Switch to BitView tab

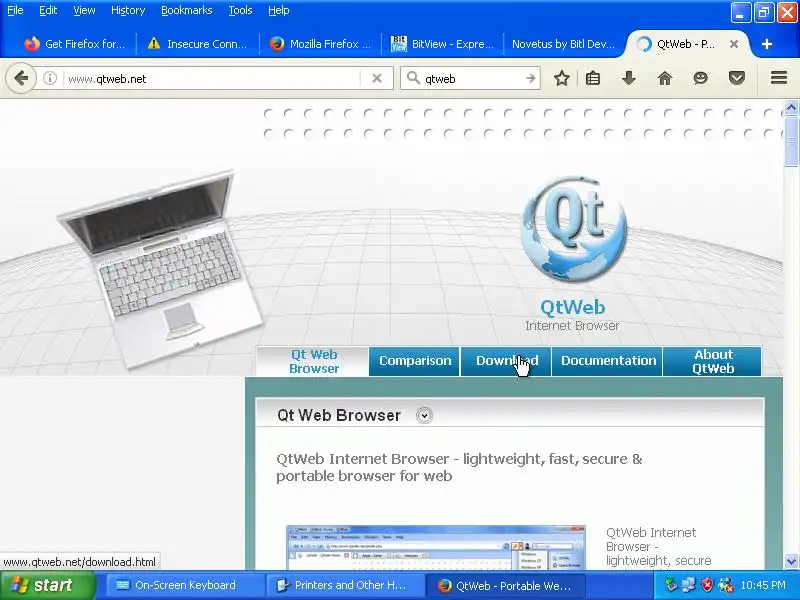coord(442,44)
